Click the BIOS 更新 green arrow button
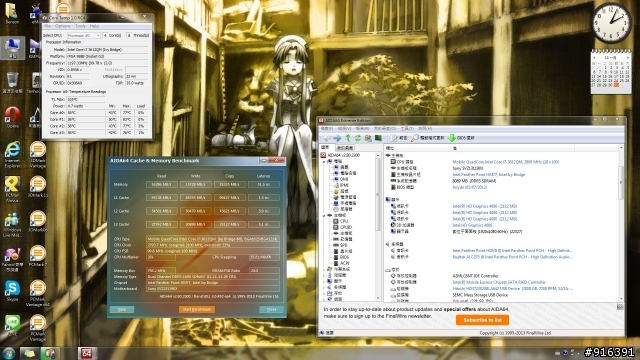Viewport: 640px width, 360px height. (x=462, y=138)
